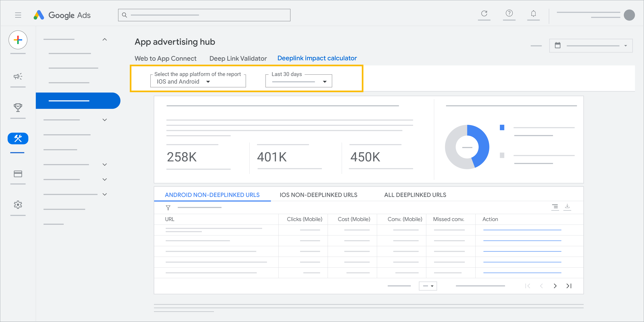This screenshot has width=644, height=322.
Task: Open the notifications bell
Action: (533, 13)
